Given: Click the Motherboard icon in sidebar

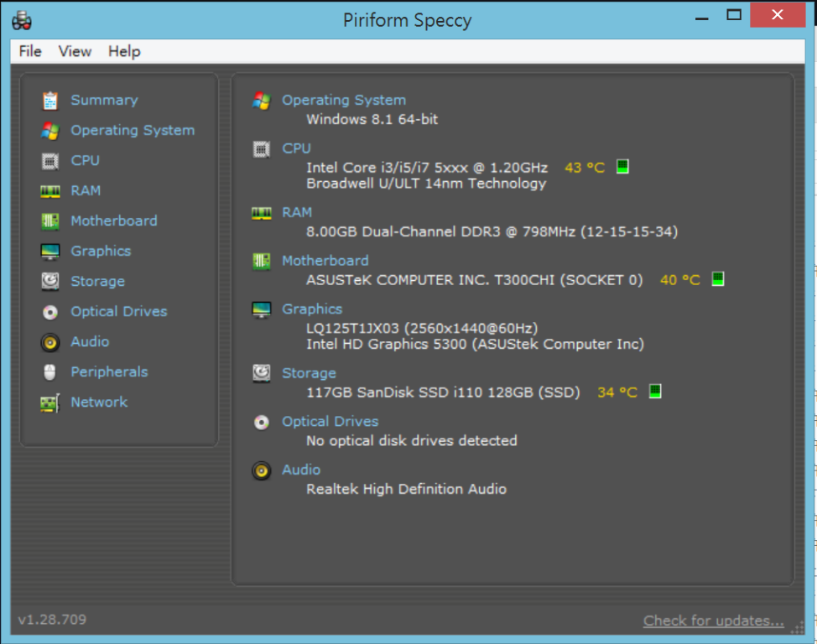Looking at the screenshot, I should (50, 221).
